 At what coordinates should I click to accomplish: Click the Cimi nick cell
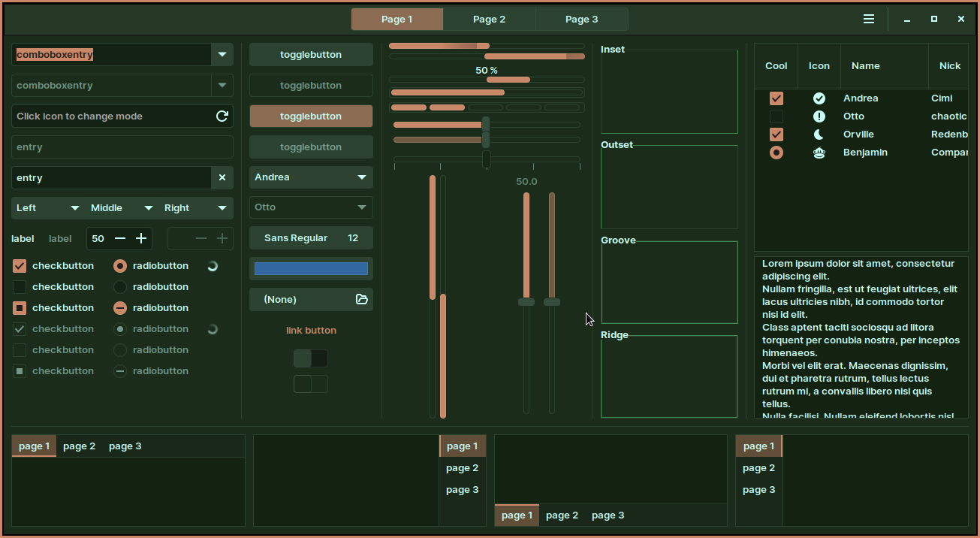pyautogui.click(x=942, y=98)
